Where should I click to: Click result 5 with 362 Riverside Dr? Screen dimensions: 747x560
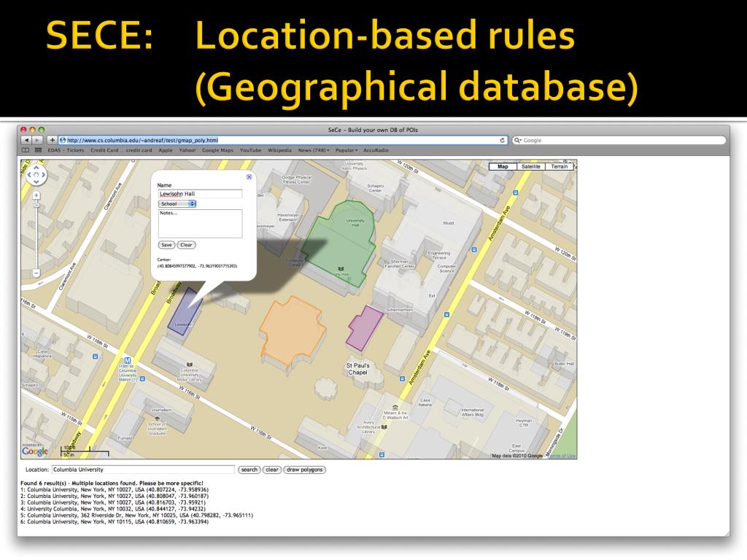click(x=136, y=516)
